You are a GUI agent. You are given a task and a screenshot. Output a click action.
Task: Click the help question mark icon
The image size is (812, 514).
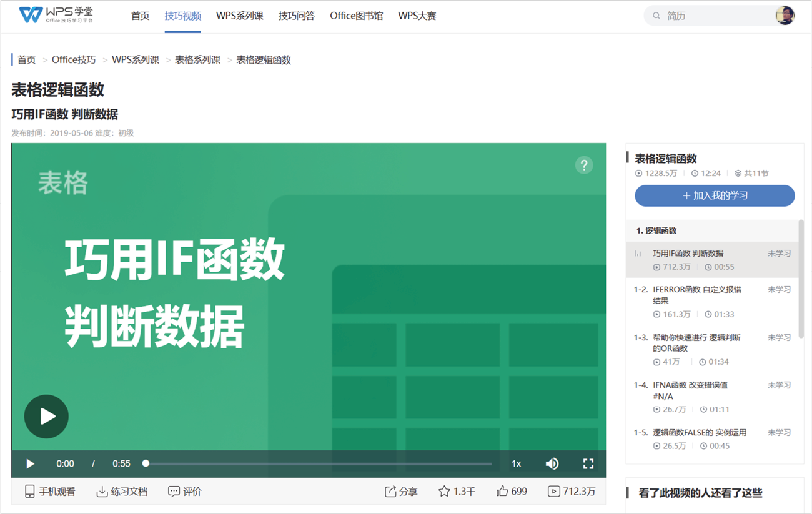pyautogui.click(x=583, y=165)
